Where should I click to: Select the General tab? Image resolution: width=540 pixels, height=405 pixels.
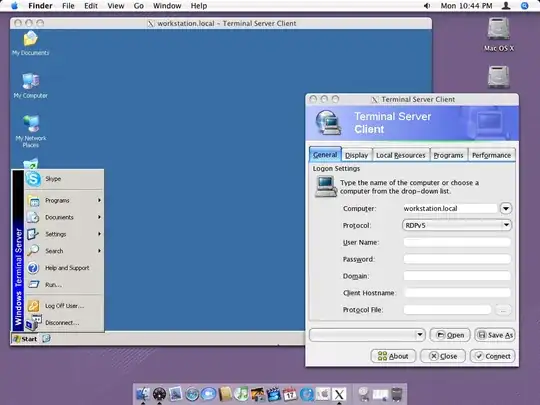point(325,155)
